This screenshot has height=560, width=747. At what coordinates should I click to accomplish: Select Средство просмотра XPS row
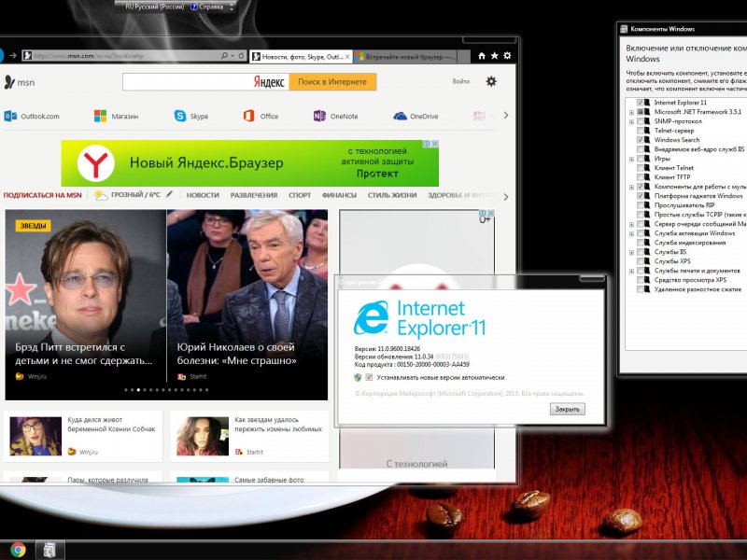[690, 280]
